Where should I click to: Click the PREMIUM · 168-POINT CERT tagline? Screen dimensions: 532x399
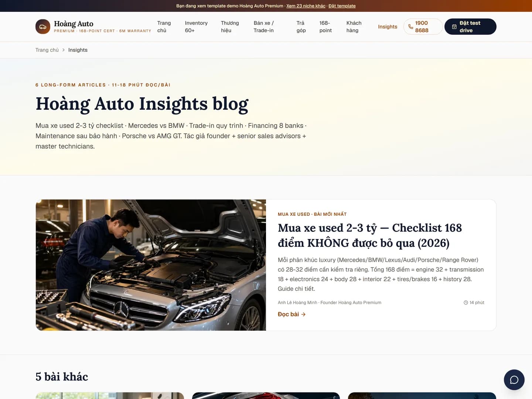click(103, 31)
